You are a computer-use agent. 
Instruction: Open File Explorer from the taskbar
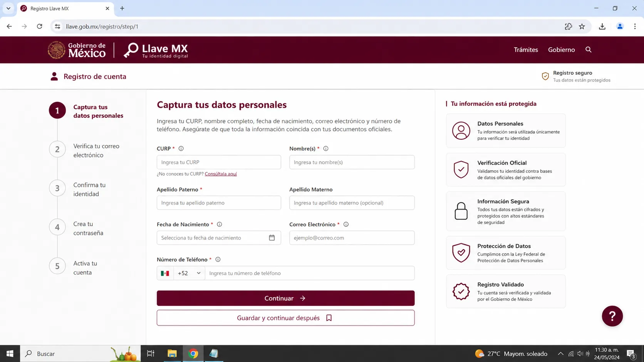[172, 354]
